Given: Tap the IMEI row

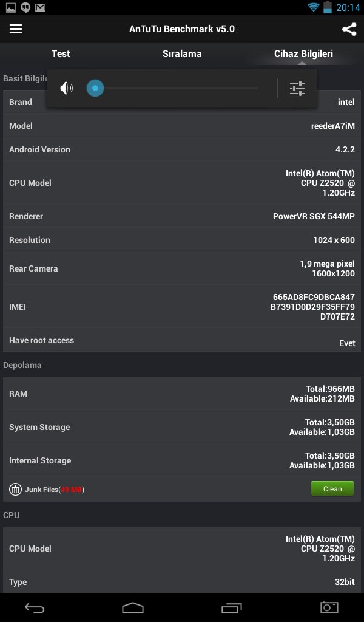Looking at the screenshot, I should [x=182, y=307].
